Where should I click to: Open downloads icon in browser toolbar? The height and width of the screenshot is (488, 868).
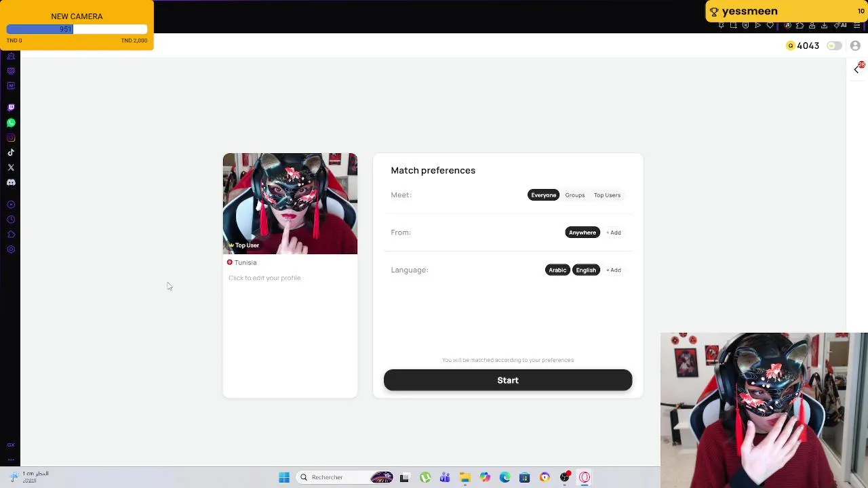[824, 25]
